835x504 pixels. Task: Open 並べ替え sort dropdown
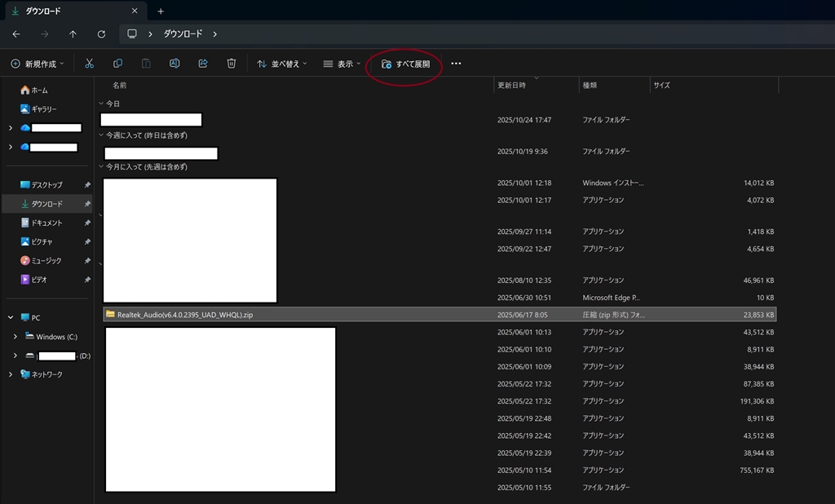pos(281,64)
